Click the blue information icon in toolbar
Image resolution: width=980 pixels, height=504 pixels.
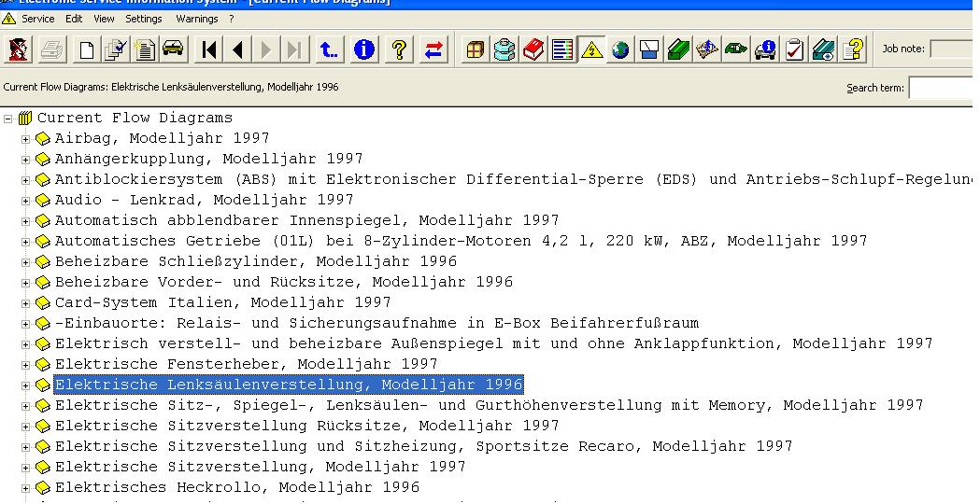[364, 49]
